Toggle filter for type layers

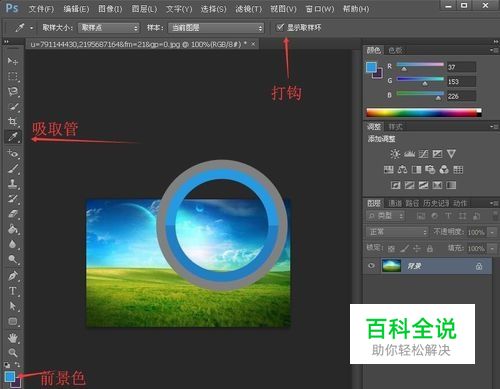[448, 216]
